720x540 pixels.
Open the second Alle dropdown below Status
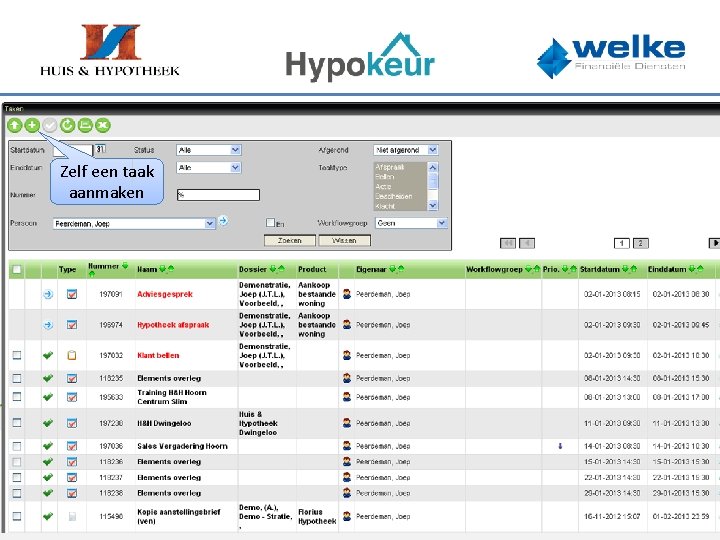pos(209,168)
